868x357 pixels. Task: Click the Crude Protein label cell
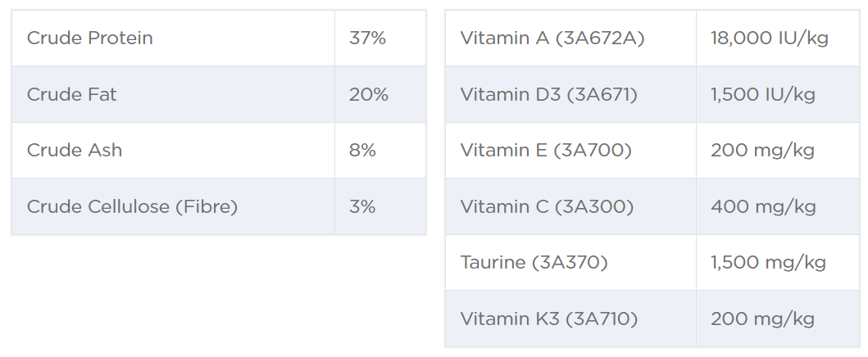pos(90,38)
